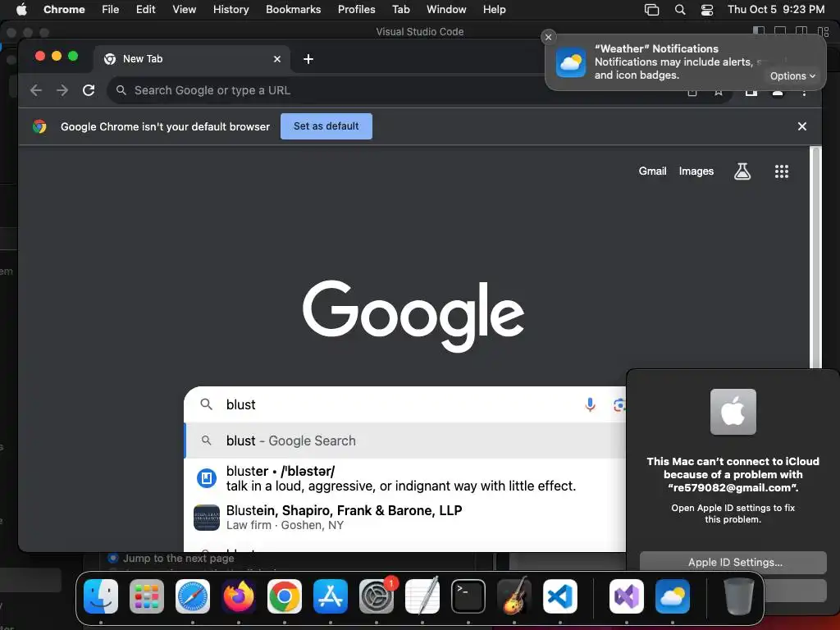Set Chrome as default browser
The height and width of the screenshot is (630, 840).
pos(326,126)
